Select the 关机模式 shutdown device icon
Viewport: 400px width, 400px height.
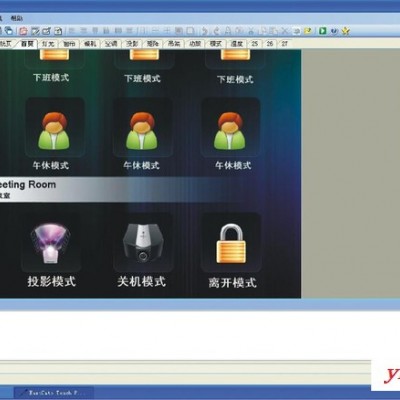coord(142,242)
